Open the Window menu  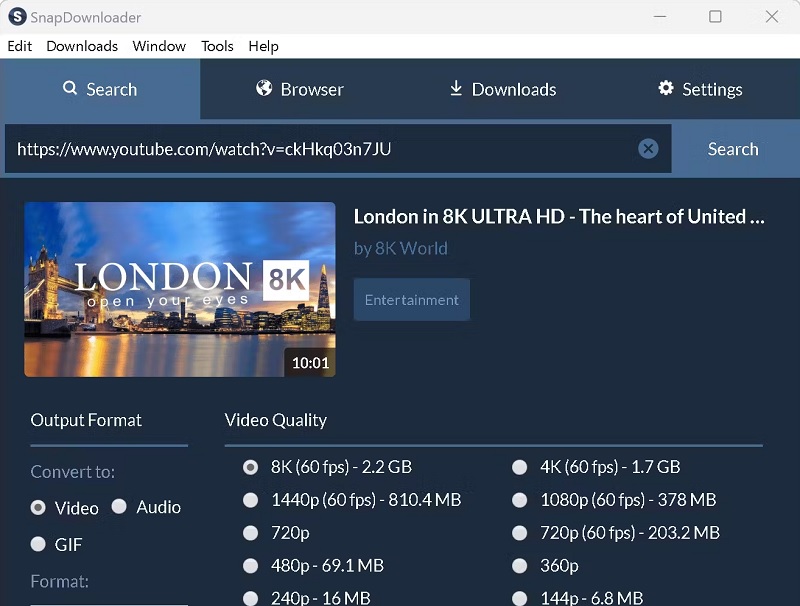[x=159, y=46]
